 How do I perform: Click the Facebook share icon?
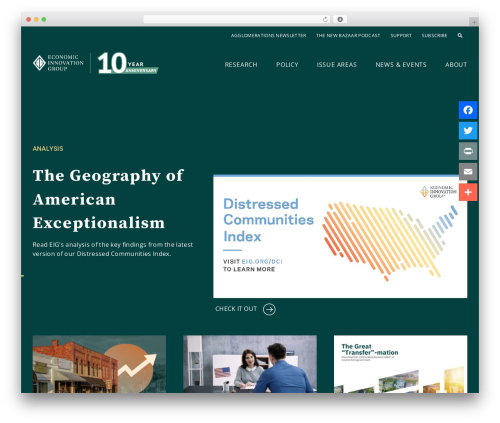468,110
